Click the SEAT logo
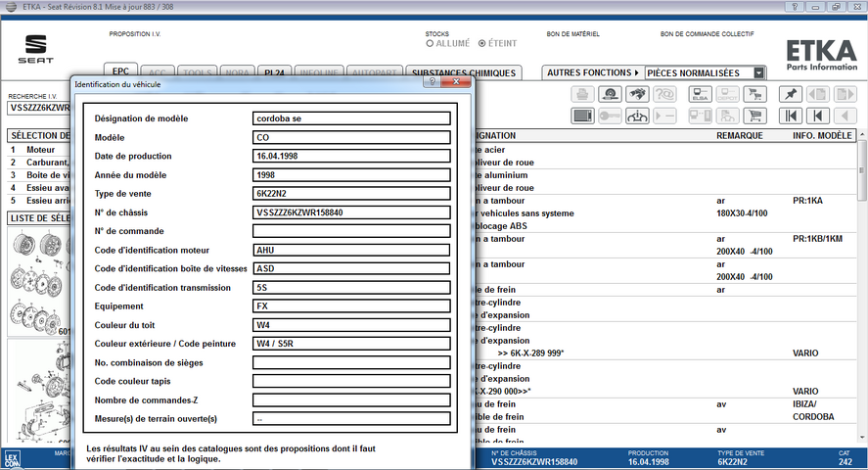 coord(36,49)
